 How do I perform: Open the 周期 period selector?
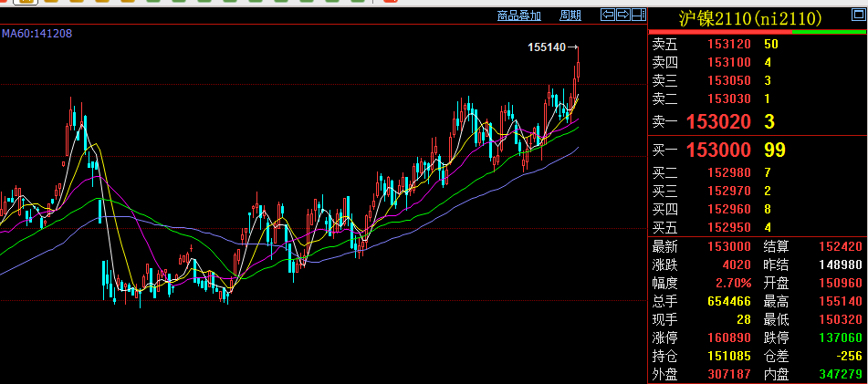(x=570, y=16)
